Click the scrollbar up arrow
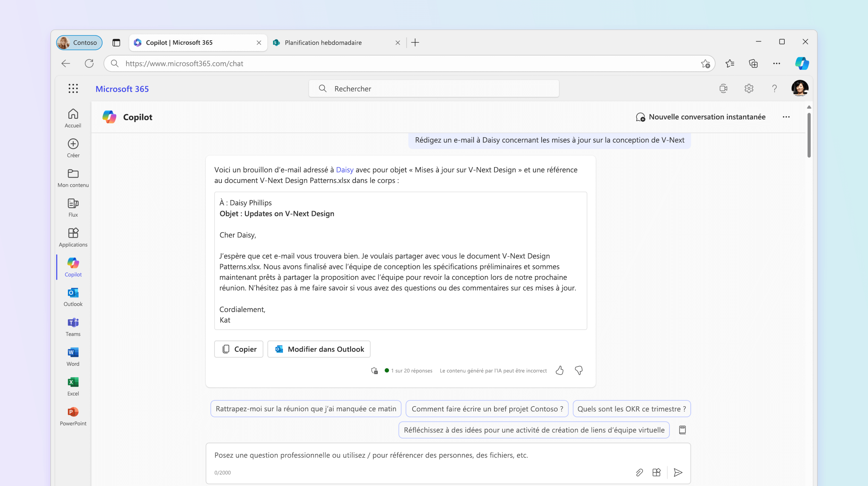The image size is (868, 486). click(x=809, y=107)
